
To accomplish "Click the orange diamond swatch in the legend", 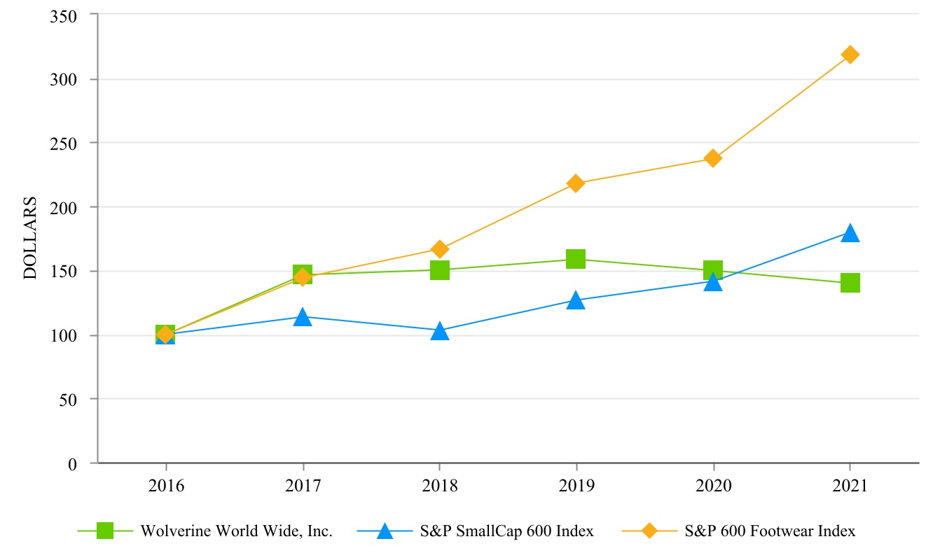I will point(649,531).
